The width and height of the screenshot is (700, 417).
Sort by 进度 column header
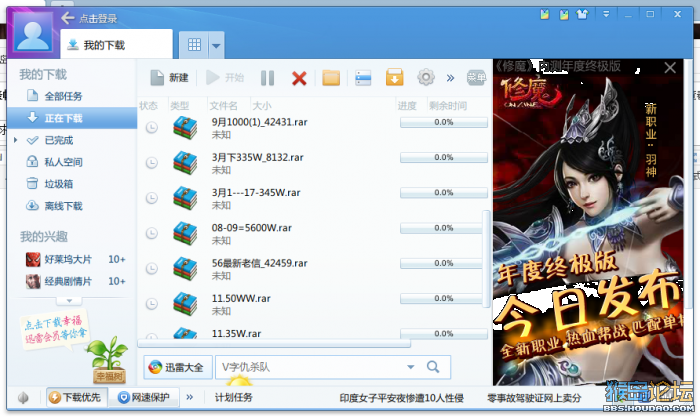(407, 106)
